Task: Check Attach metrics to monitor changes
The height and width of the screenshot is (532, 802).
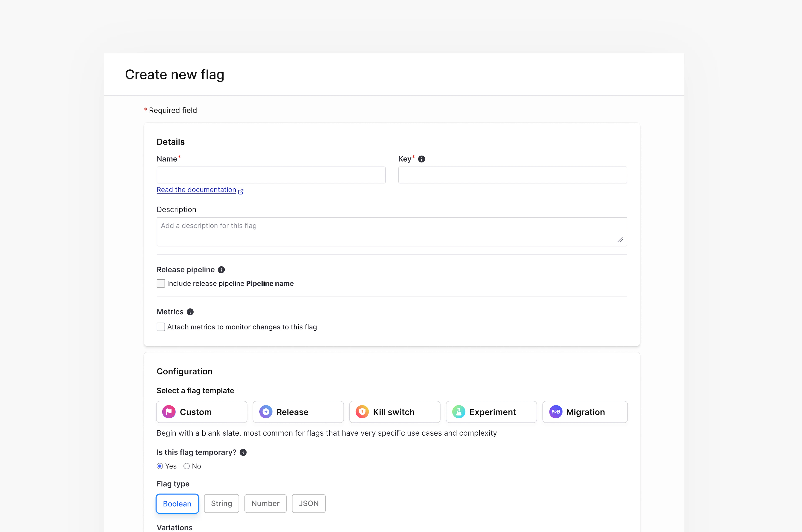Action: tap(161, 327)
